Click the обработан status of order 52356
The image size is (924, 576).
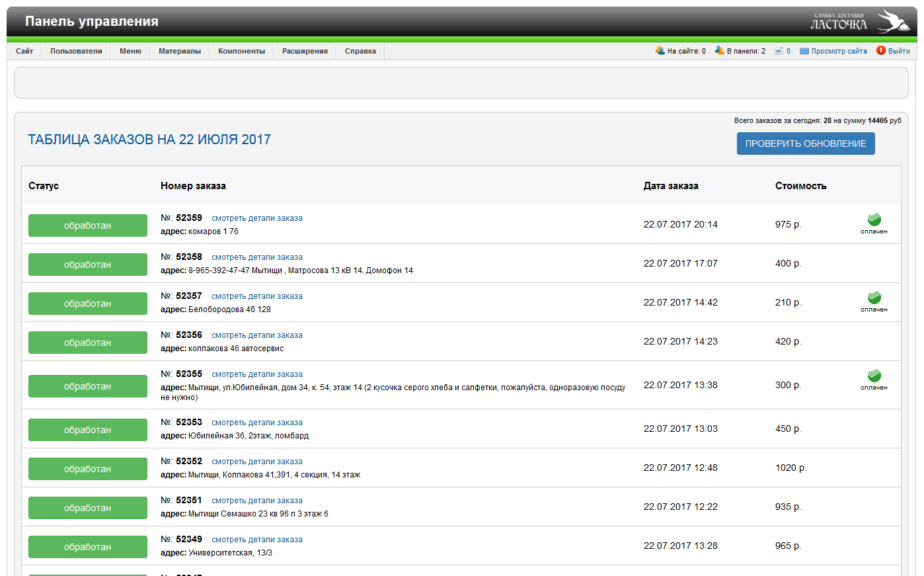[x=87, y=343]
